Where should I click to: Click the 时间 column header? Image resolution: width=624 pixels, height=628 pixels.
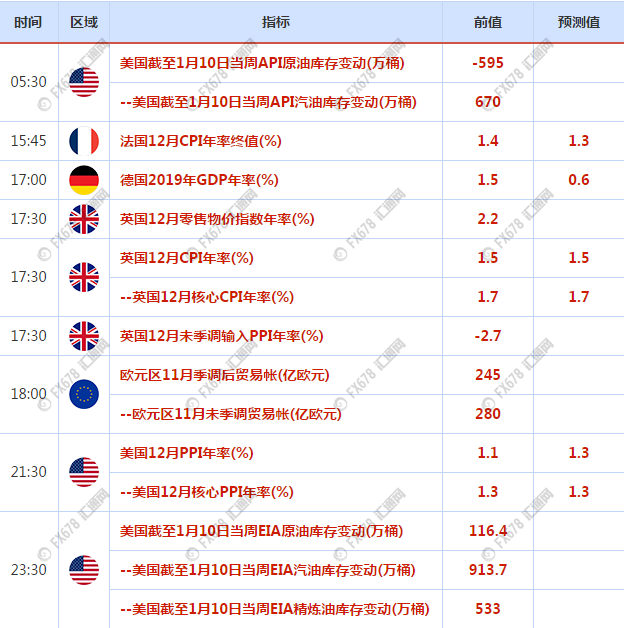pyautogui.click(x=28, y=22)
